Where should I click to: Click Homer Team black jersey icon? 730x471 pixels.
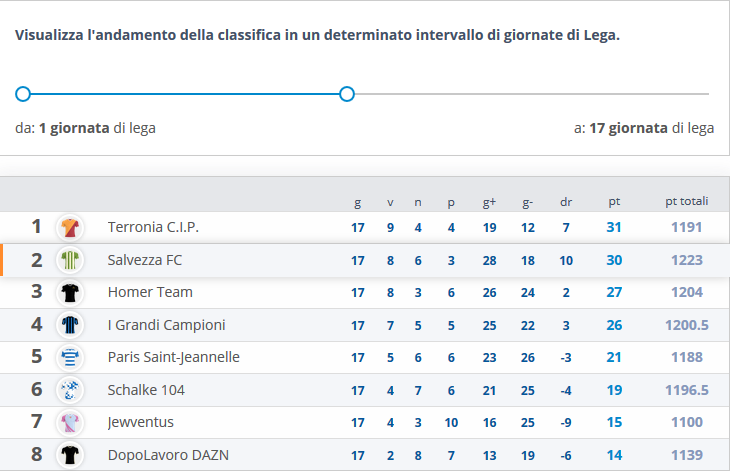(70, 293)
